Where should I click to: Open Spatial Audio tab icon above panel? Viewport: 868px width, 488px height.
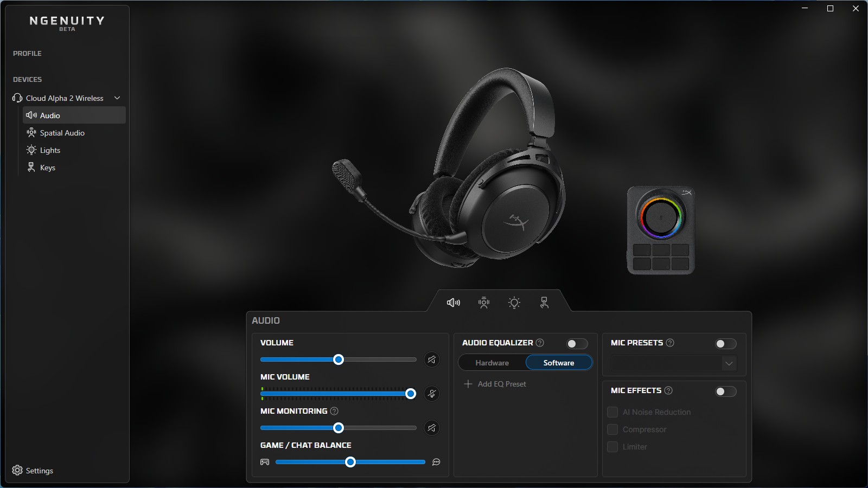[484, 303]
